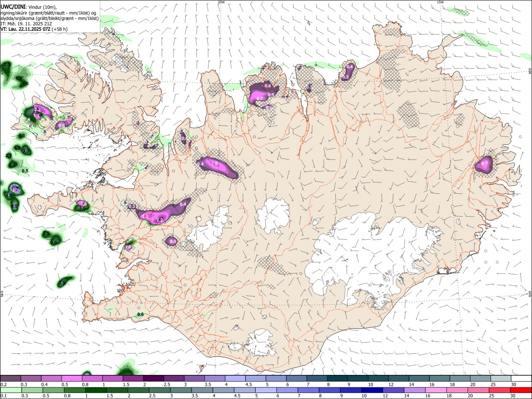Click the darkest green bottom-row swatch starting at 1
The height and width of the screenshot is (399, 532).
click(x=96, y=390)
